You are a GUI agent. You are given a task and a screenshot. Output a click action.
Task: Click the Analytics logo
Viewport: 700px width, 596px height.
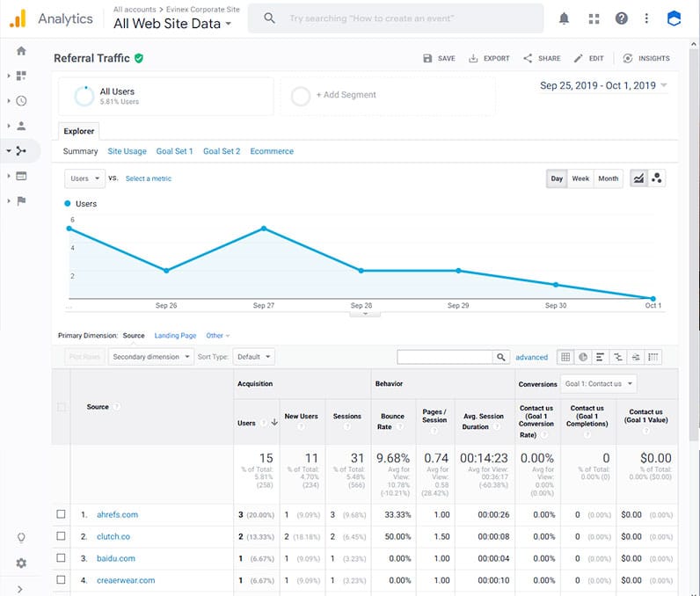[x=18, y=18]
